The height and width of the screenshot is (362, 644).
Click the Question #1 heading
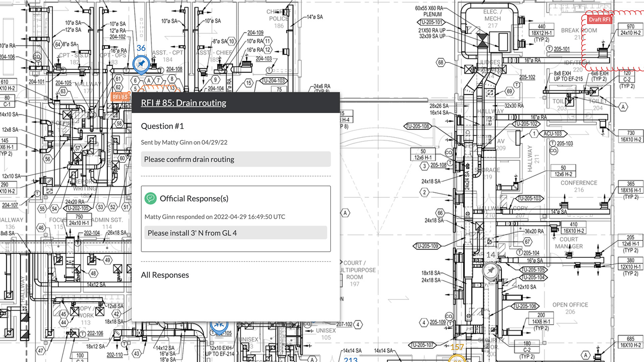coord(162,126)
